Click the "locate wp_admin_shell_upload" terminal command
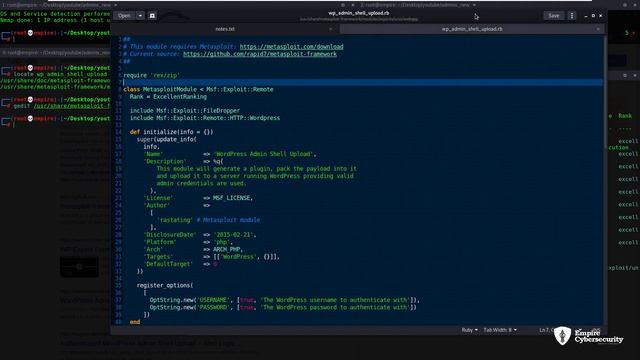The image size is (640, 360). point(60,74)
